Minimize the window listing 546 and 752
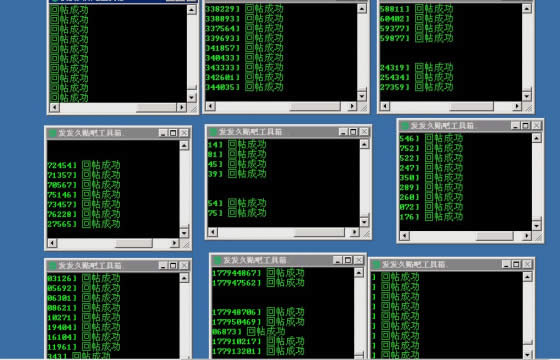Image resolution: width=560 pixels, height=360 pixels. (515, 125)
